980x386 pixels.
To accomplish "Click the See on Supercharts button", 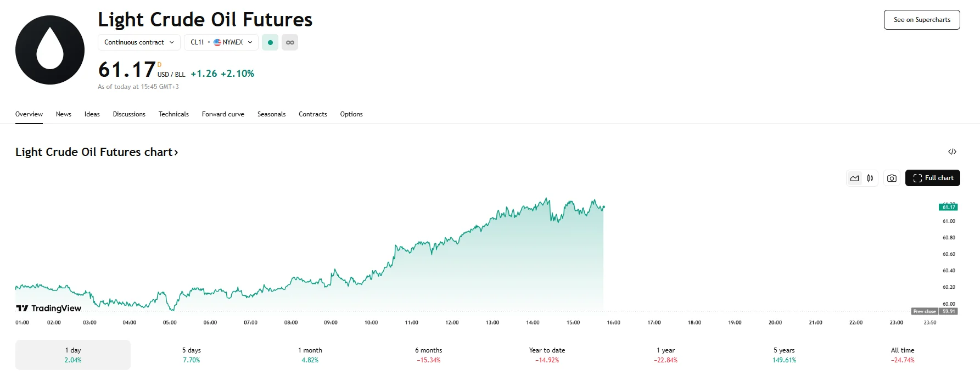I will [922, 20].
